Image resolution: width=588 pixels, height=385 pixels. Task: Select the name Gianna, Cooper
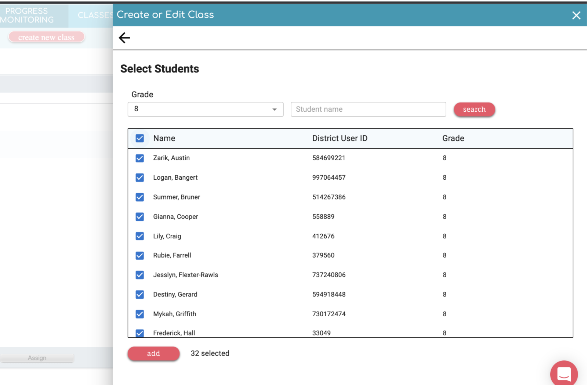175,217
